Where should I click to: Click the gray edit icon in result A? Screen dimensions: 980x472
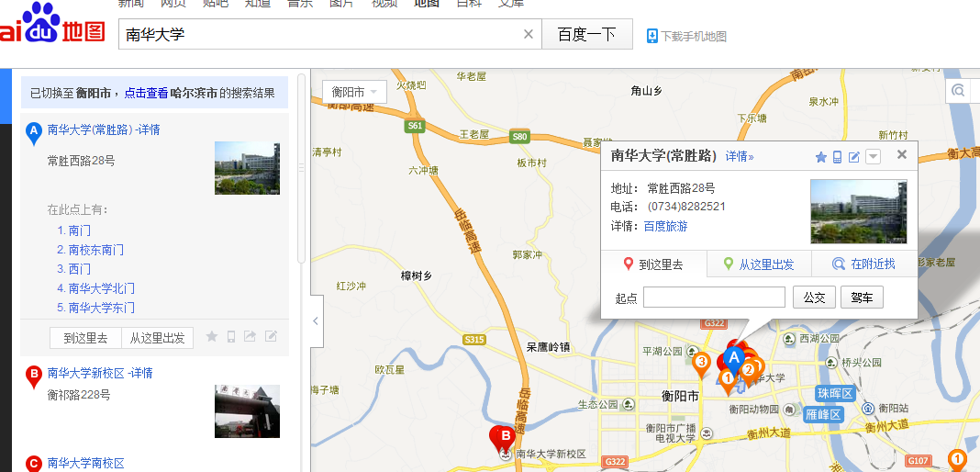pos(271,336)
